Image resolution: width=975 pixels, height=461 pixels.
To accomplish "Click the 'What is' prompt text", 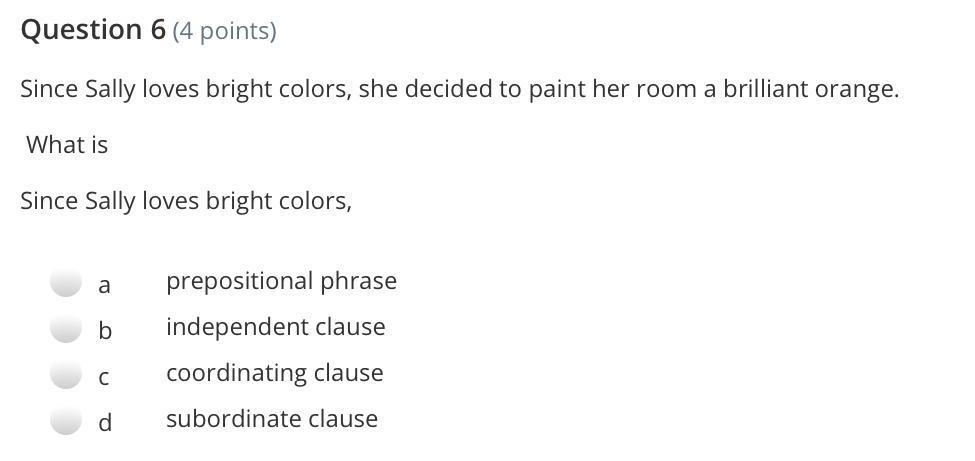I will click(67, 145).
